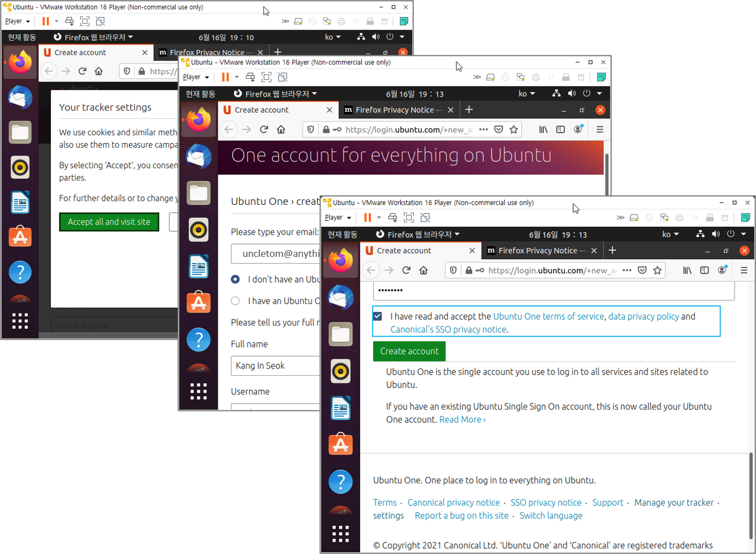Save to Pocket icon in front window
The height and width of the screenshot is (554, 756).
pyautogui.click(x=642, y=270)
